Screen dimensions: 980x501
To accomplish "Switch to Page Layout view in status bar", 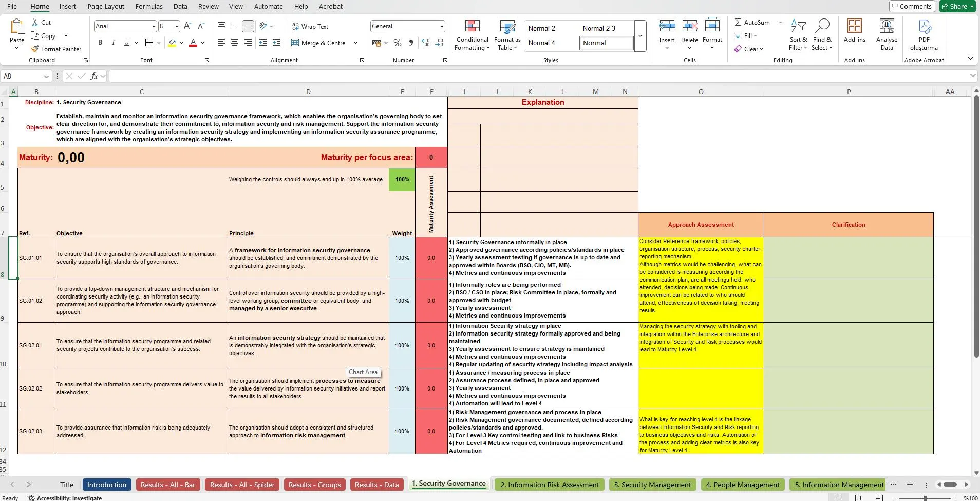I will coord(859,497).
